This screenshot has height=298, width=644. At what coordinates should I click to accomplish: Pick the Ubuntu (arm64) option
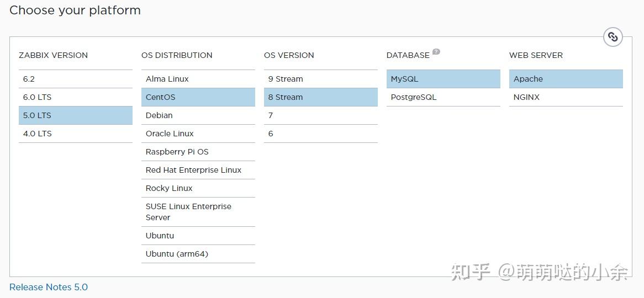coord(198,254)
